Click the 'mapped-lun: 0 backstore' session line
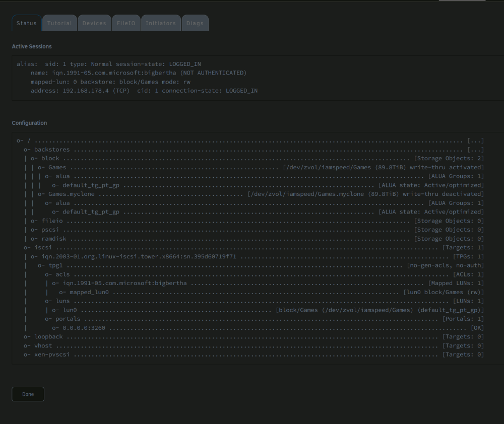This screenshot has width=504, height=424. 110,82
